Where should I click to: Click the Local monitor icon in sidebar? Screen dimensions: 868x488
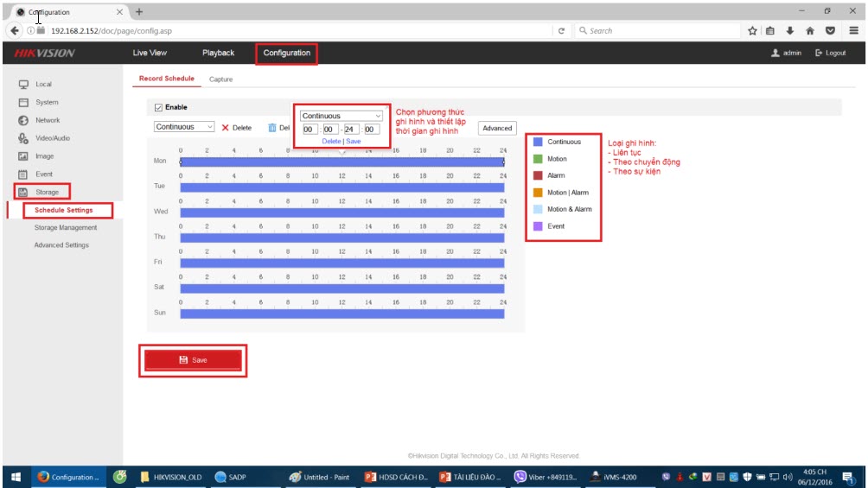tap(24, 85)
